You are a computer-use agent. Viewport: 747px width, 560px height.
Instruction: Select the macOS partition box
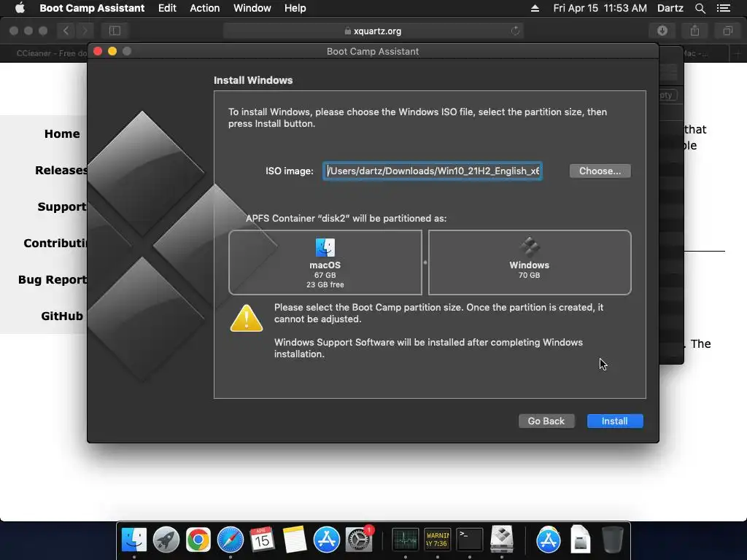pyautogui.click(x=325, y=262)
